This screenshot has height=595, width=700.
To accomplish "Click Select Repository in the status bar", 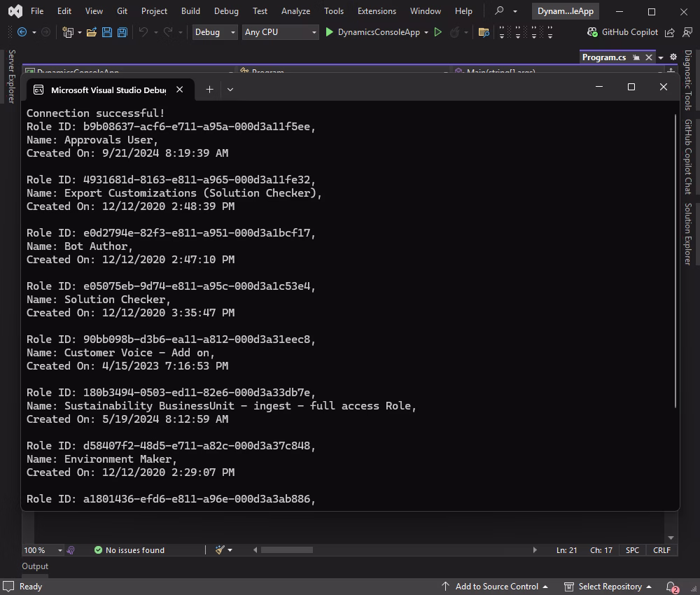I will [608, 587].
